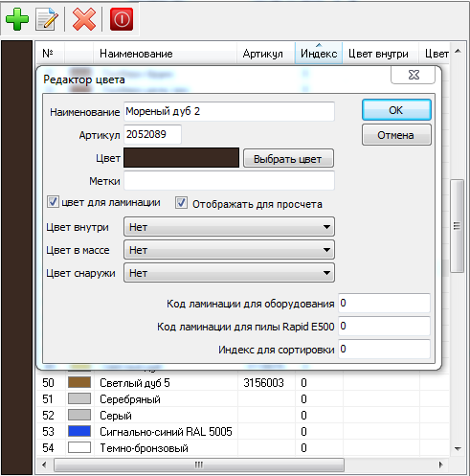Click the Отмена button

396,135
